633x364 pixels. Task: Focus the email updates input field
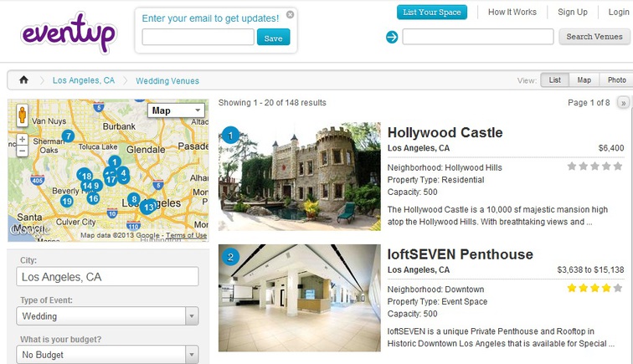[x=198, y=37]
